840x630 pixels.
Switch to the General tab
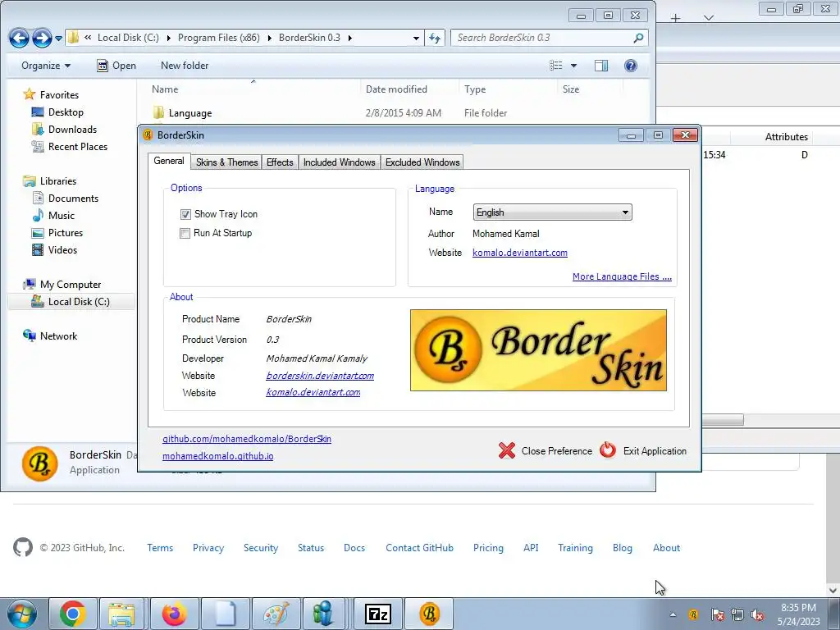(169, 162)
